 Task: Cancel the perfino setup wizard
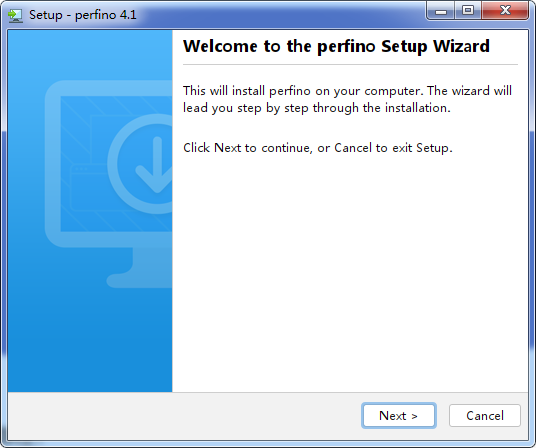(485, 416)
